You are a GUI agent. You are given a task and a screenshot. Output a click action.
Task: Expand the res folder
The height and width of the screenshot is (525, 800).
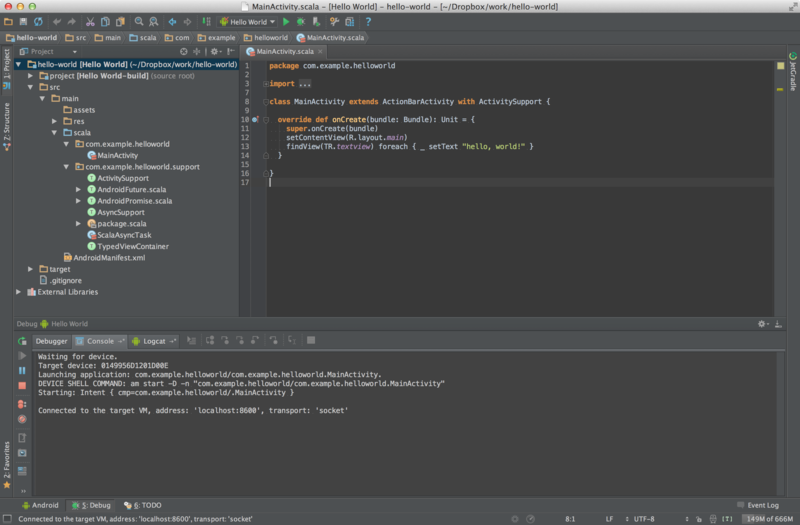[x=55, y=121]
